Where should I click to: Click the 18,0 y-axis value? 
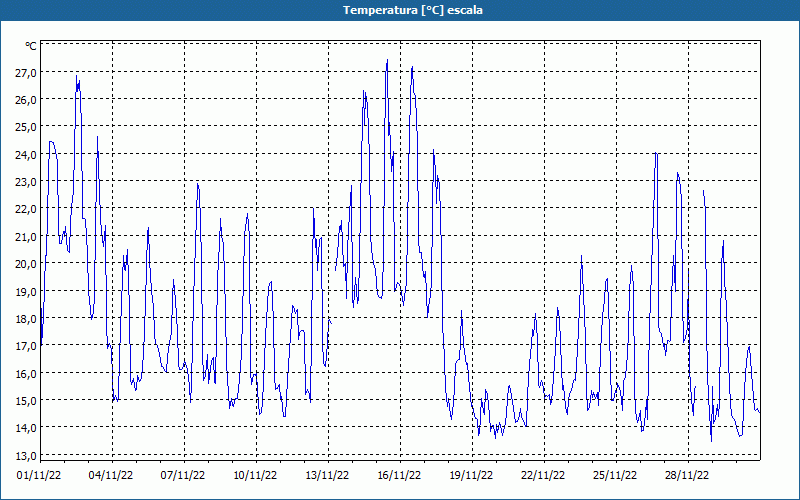click(26, 319)
